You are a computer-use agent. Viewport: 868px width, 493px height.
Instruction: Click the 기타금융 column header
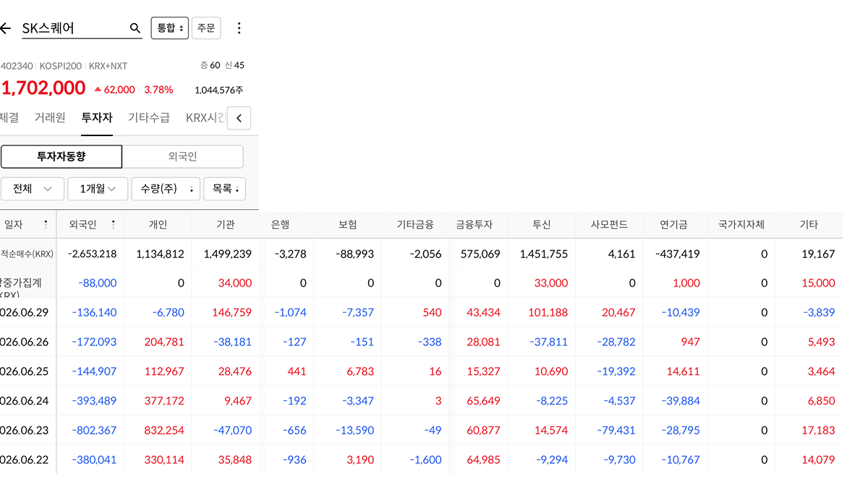click(415, 224)
